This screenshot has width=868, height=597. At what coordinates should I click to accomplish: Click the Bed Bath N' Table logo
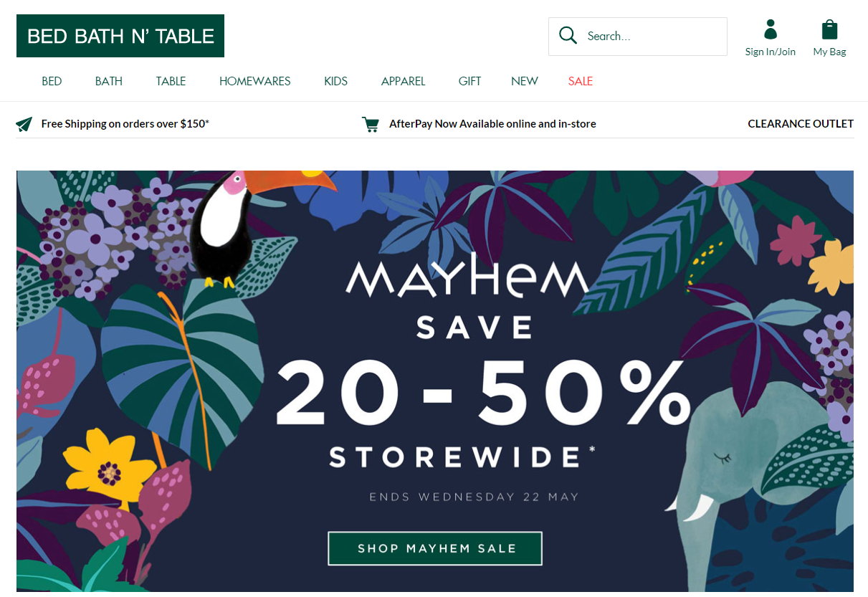120,36
